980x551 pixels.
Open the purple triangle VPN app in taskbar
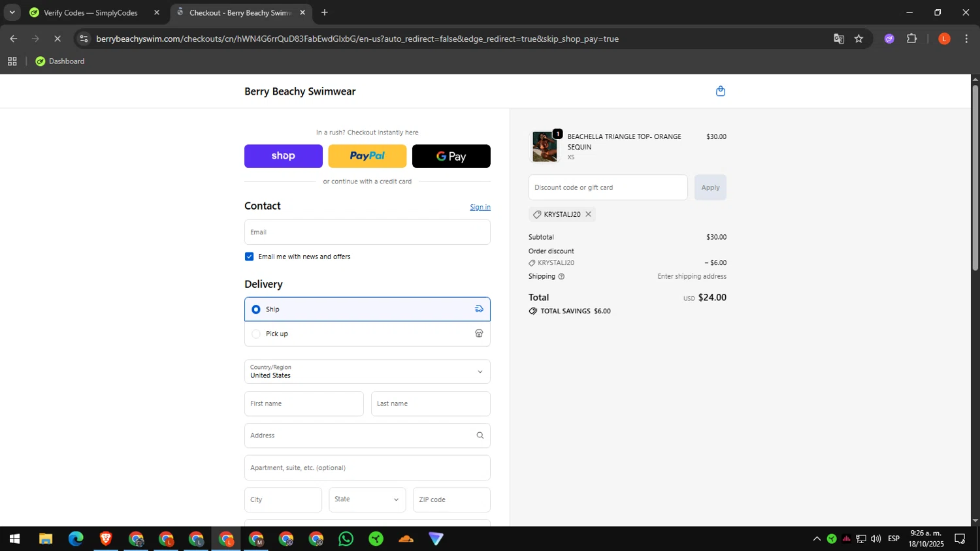(436, 539)
